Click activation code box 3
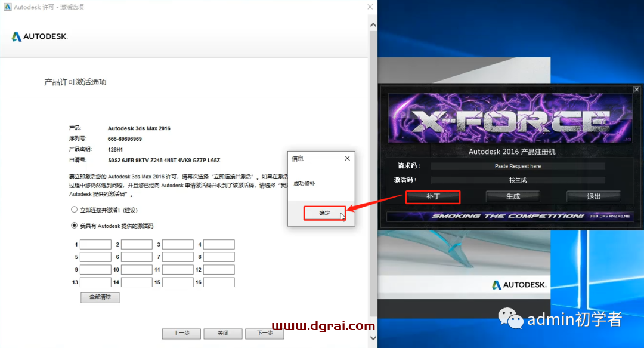 point(178,244)
